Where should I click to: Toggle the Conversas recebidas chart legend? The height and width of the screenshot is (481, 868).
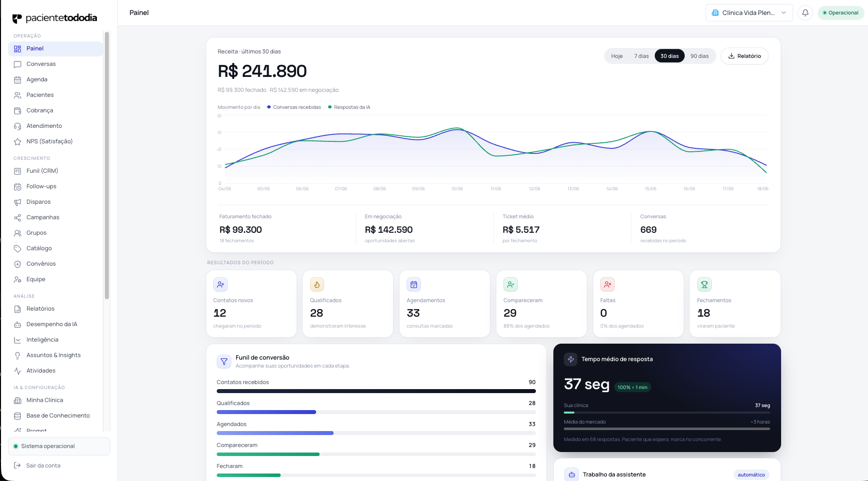pyautogui.click(x=294, y=107)
